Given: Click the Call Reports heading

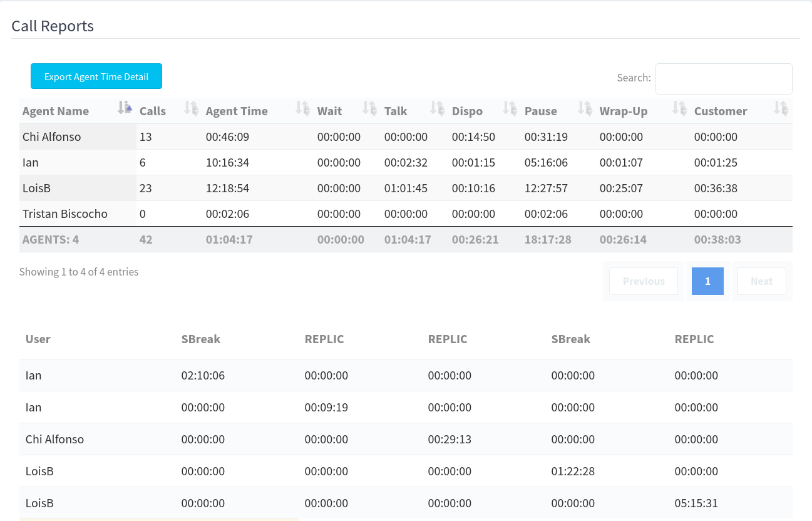Looking at the screenshot, I should (x=53, y=26).
